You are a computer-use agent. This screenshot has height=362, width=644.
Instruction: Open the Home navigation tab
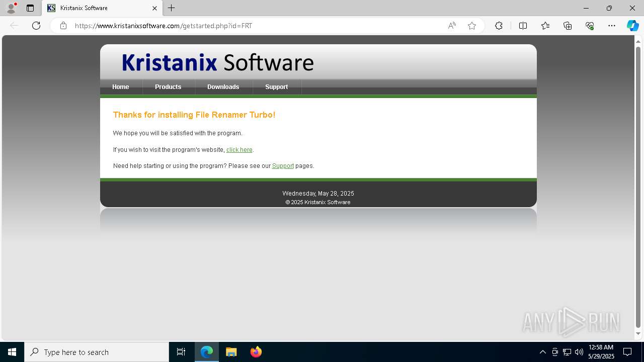[121, 87]
